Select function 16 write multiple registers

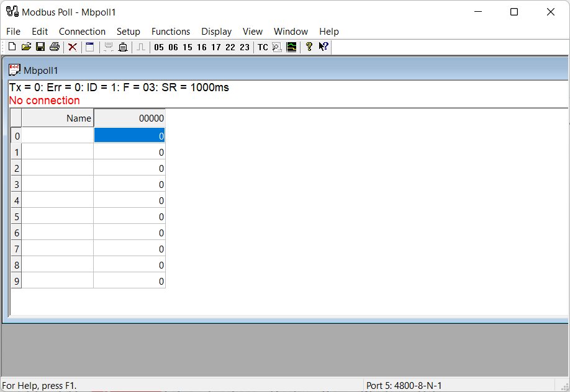202,47
